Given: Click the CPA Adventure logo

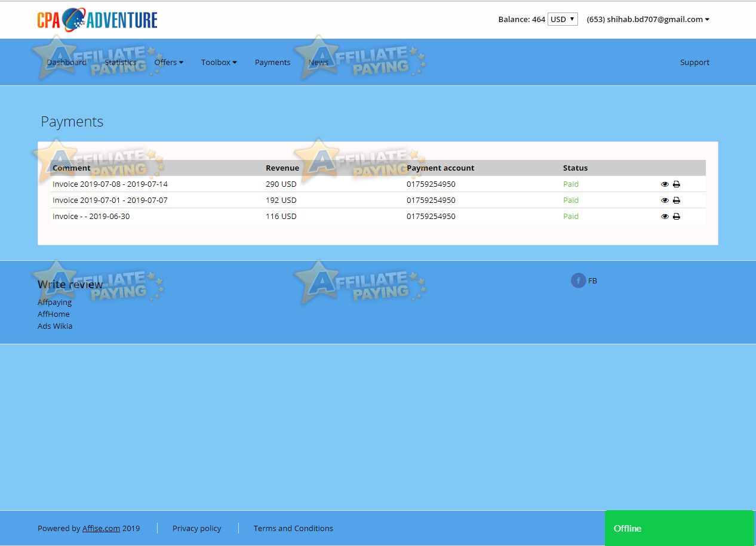Looking at the screenshot, I should point(97,20).
